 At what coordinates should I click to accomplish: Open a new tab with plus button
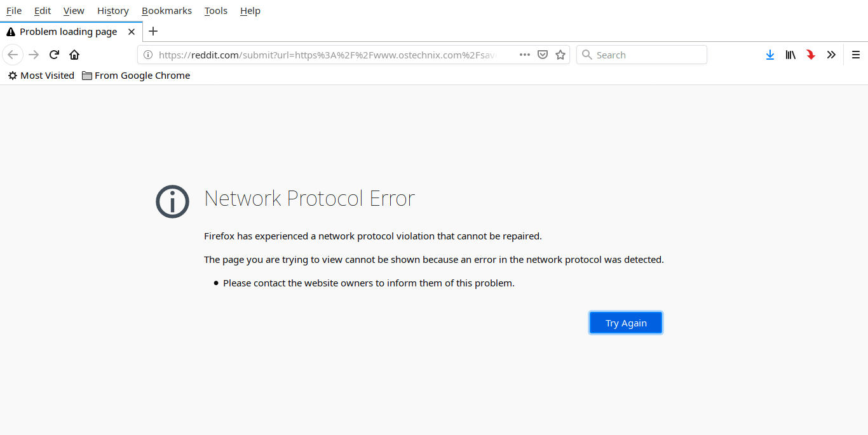[153, 31]
